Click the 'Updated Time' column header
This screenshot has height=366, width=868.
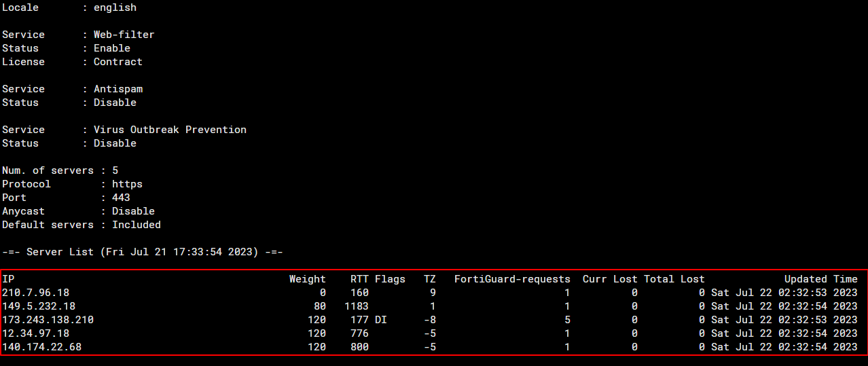click(821, 279)
